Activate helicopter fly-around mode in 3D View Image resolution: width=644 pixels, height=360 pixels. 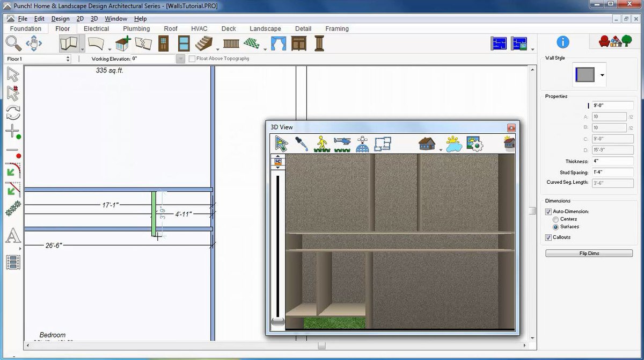(x=341, y=143)
